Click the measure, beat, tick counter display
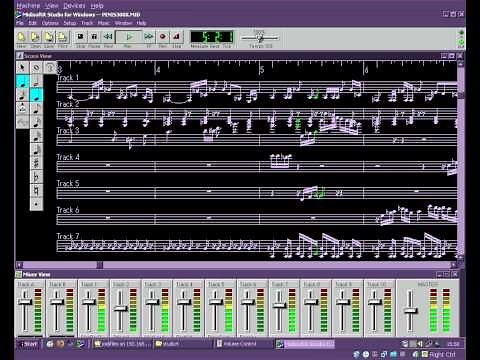This screenshot has width=480, height=360. (x=212, y=37)
